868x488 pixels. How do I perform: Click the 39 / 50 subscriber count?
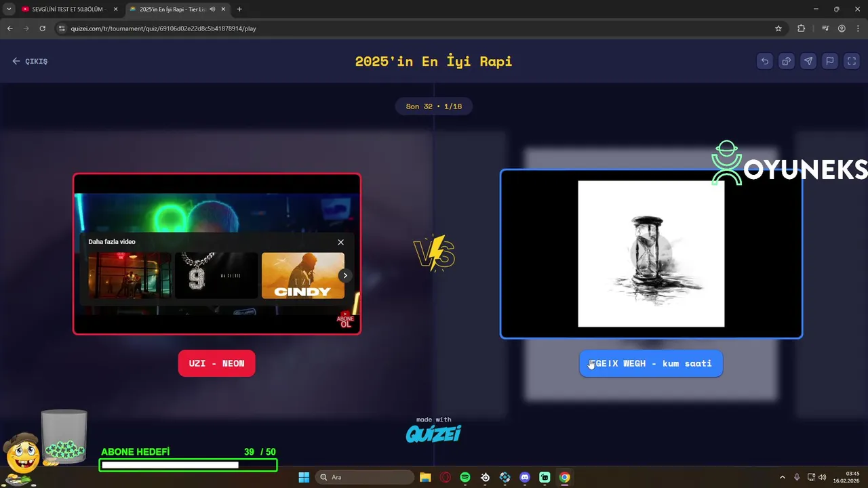[x=260, y=452]
